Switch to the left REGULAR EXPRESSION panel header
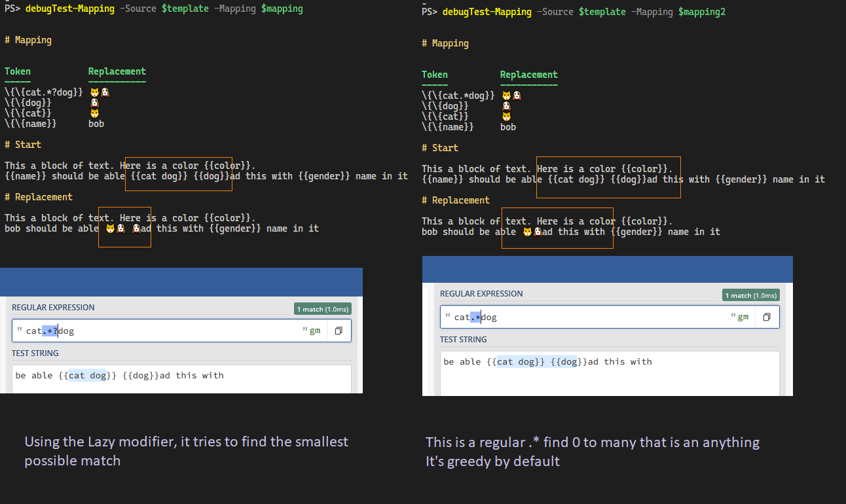 (53, 307)
